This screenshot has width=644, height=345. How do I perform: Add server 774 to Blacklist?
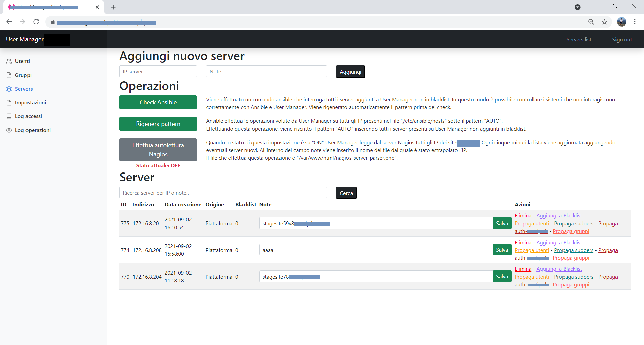[559, 242]
